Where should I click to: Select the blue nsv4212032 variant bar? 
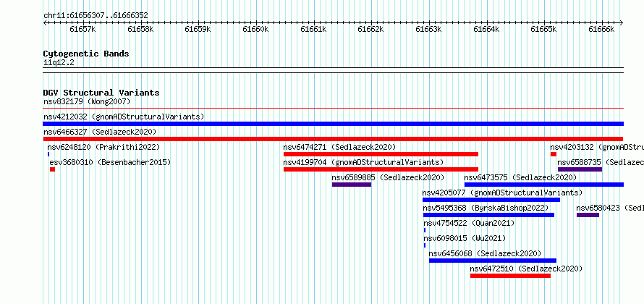pyautogui.click(x=333, y=124)
